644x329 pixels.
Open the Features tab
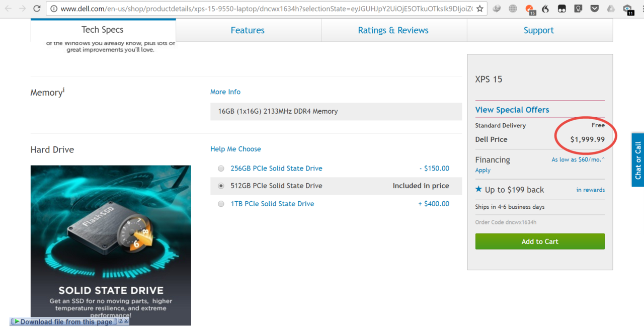(248, 30)
